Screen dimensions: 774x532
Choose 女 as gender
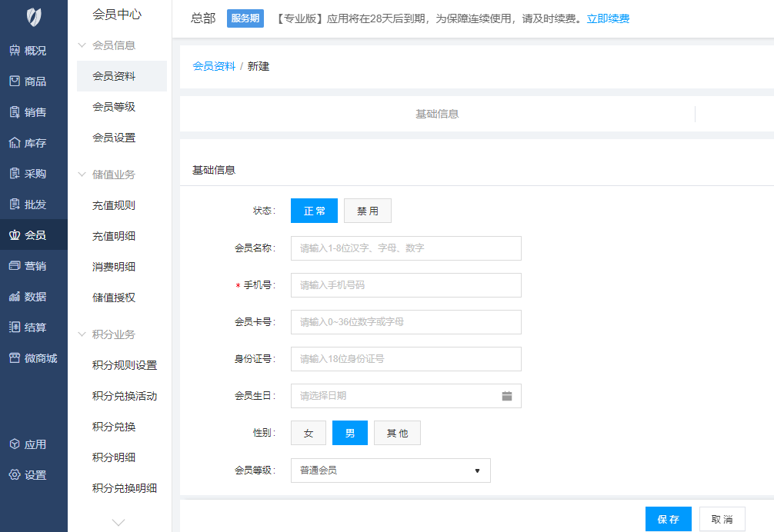[309, 434]
